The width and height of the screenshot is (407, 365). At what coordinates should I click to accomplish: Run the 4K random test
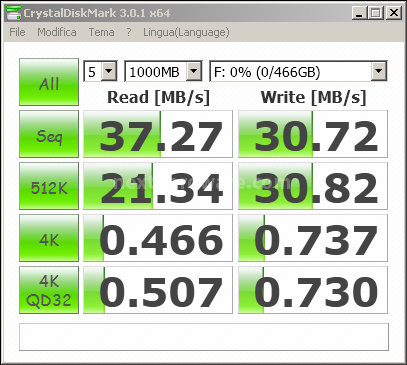(49, 238)
